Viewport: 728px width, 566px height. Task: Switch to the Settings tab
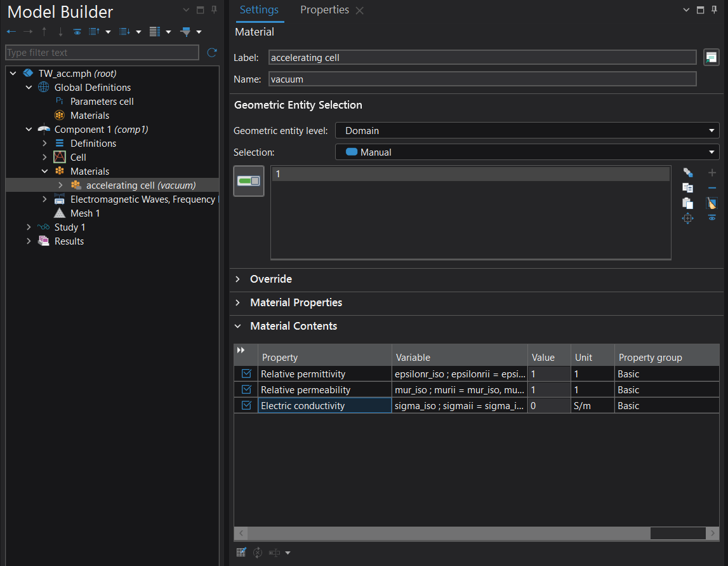coord(259,10)
